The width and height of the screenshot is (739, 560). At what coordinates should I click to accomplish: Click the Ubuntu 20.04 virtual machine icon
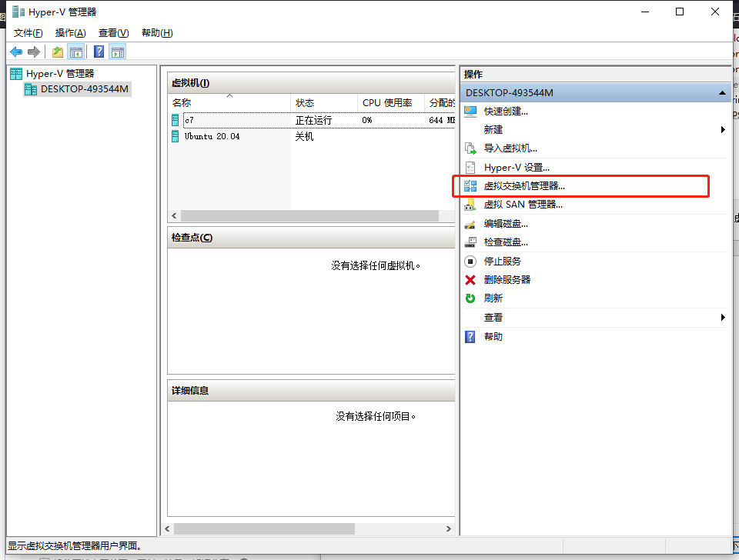pyautogui.click(x=175, y=137)
